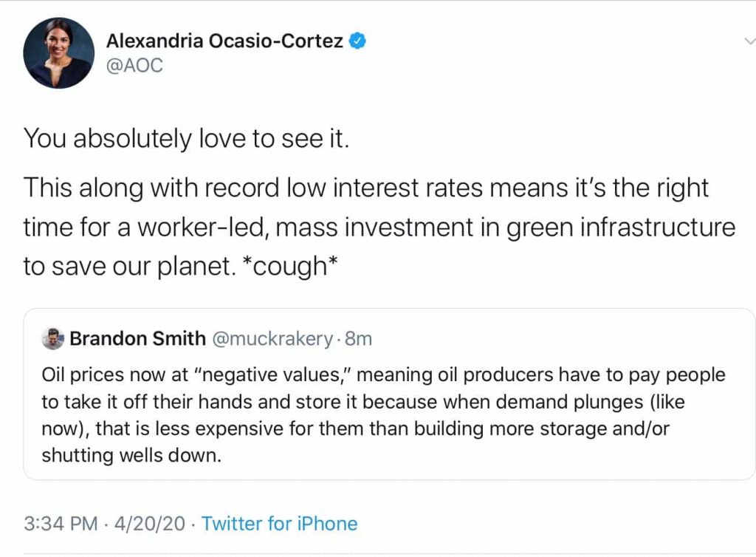Click the blue verified badge

tap(357, 41)
